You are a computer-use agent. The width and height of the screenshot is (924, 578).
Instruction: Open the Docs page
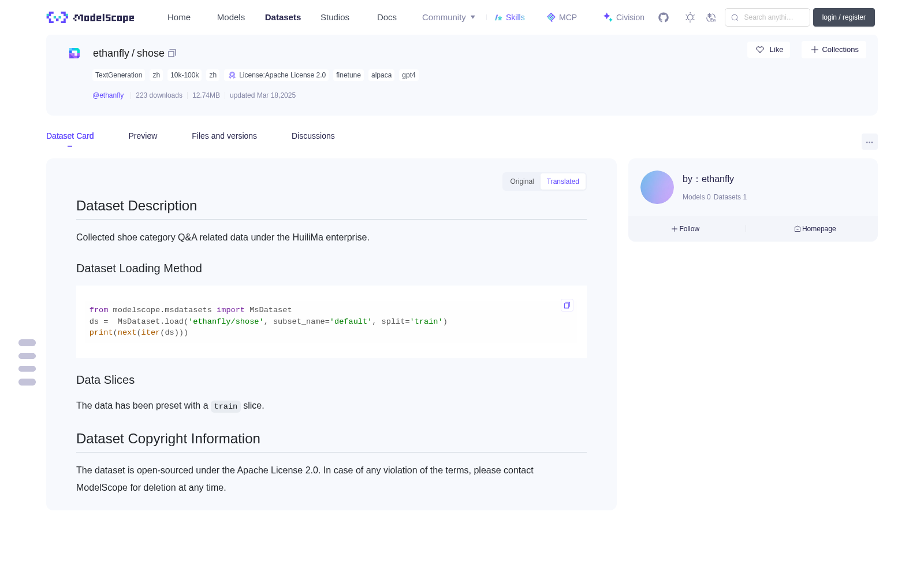tap(387, 17)
